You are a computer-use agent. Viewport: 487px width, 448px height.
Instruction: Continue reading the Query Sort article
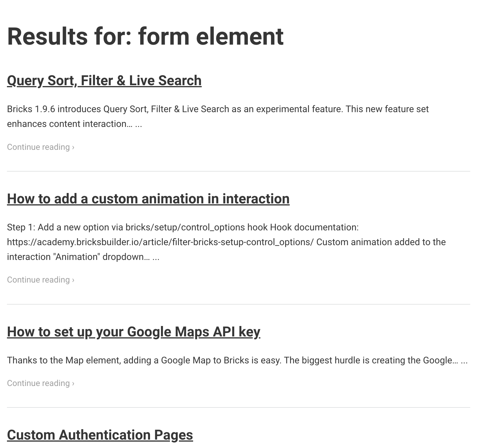41,147
